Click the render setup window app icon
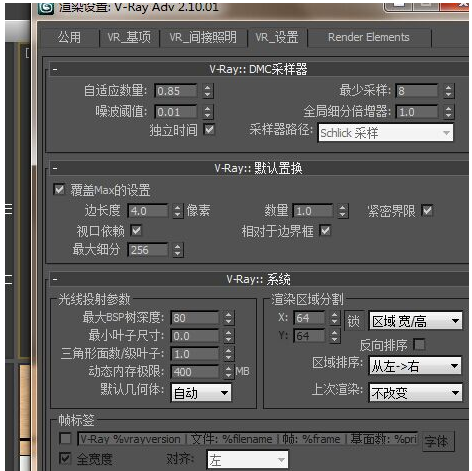The width and height of the screenshot is (472, 471). pyautogui.click(x=46, y=8)
